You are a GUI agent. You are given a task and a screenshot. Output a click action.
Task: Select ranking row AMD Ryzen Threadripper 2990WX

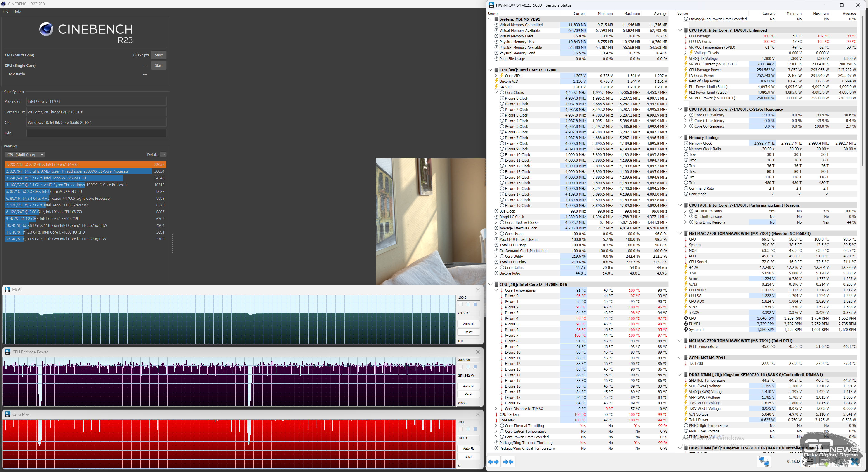85,171
